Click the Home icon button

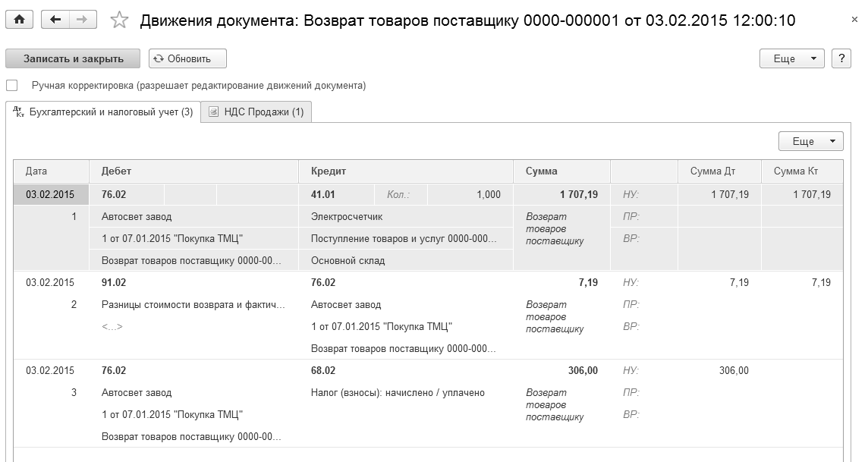19,20
